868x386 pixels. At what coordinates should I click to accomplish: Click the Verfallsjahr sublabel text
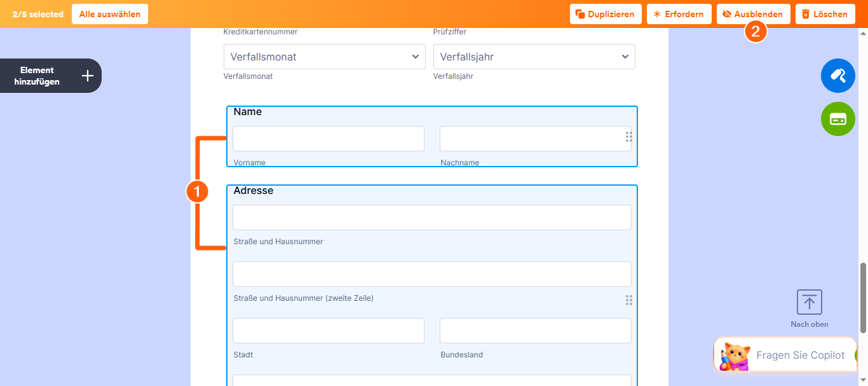[454, 76]
